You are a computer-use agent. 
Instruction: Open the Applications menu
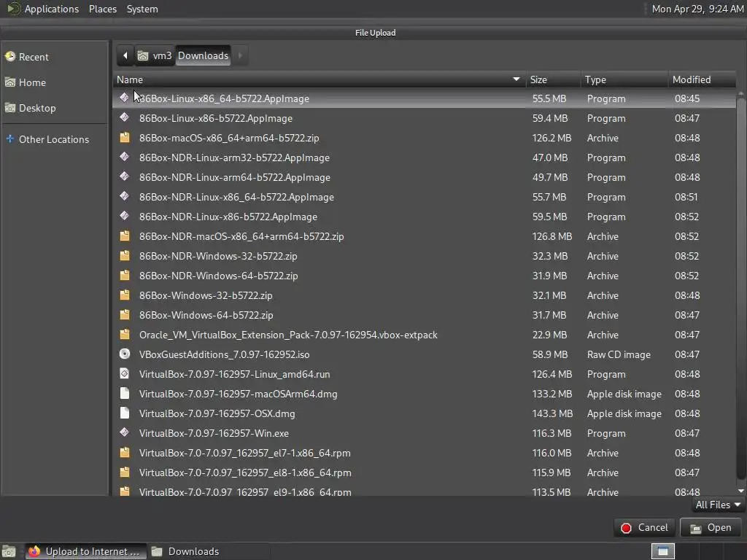point(52,9)
